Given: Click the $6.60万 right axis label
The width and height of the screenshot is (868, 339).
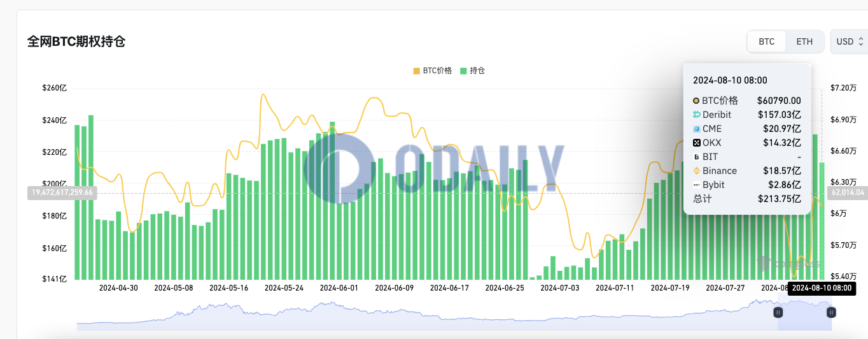Looking at the screenshot, I should (843, 151).
